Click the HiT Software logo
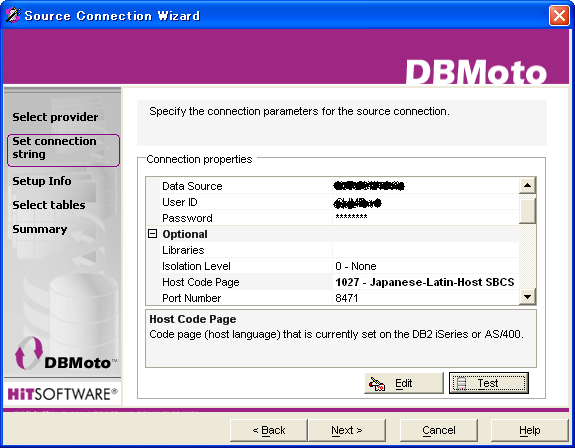The image size is (575, 448). pos(62,394)
